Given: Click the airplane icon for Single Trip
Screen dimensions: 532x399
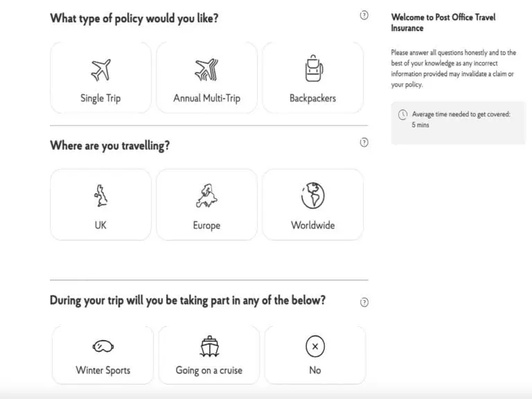Looking at the screenshot, I should click(x=100, y=70).
